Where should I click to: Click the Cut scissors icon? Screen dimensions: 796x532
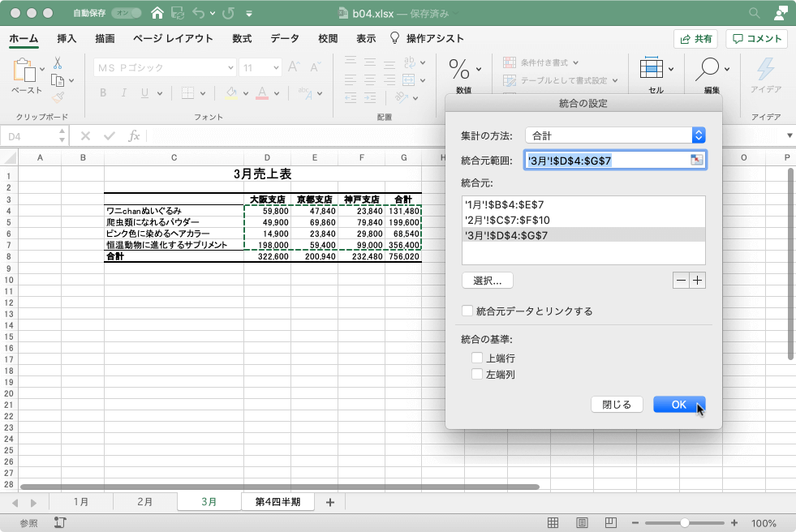point(58,63)
